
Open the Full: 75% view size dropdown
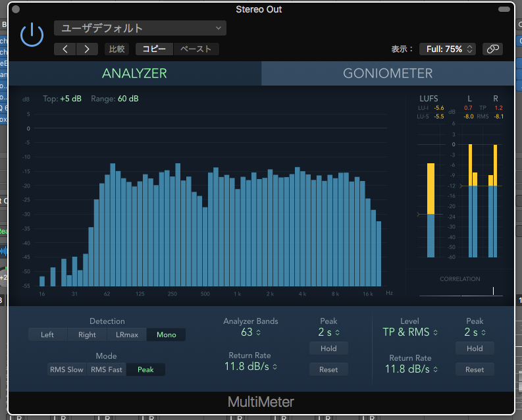[448, 49]
